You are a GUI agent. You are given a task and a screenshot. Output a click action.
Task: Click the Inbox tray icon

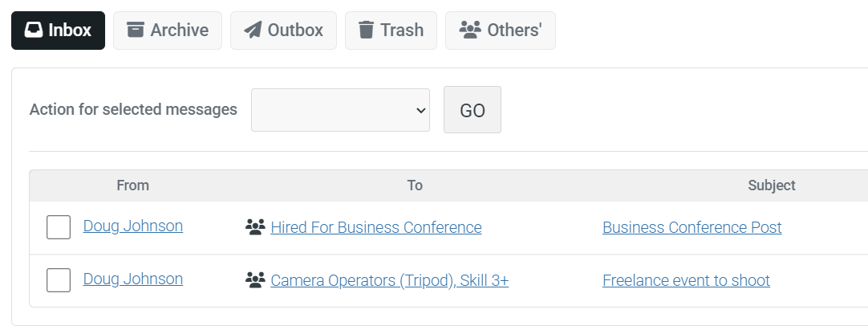pyautogui.click(x=34, y=30)
